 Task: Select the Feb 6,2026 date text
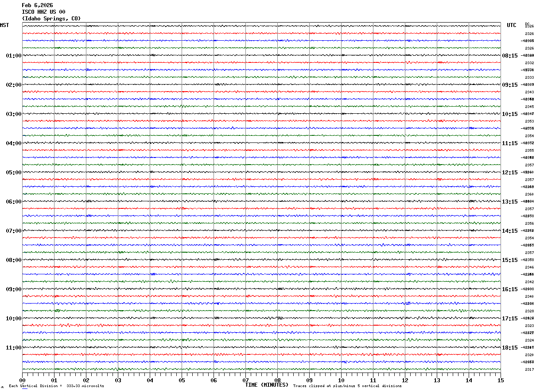click(x=37, y=5)
